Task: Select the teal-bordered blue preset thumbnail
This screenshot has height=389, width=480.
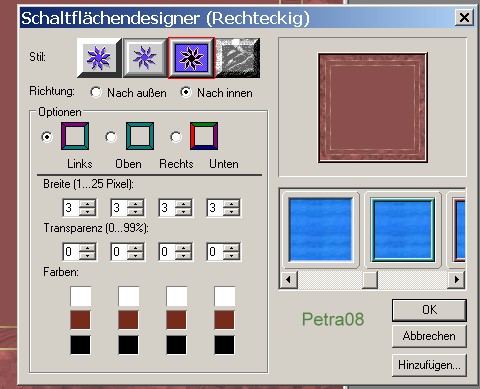Action: 403,230
